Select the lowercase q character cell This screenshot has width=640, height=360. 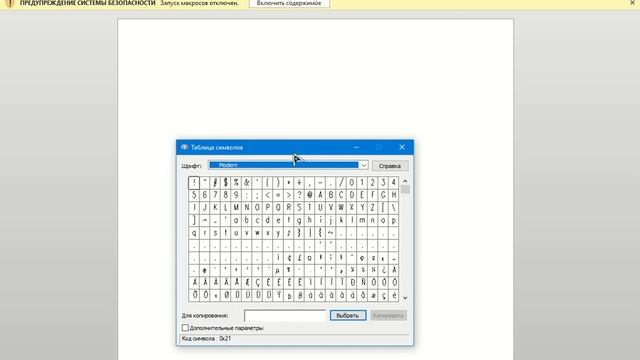[x=194, y=233]
